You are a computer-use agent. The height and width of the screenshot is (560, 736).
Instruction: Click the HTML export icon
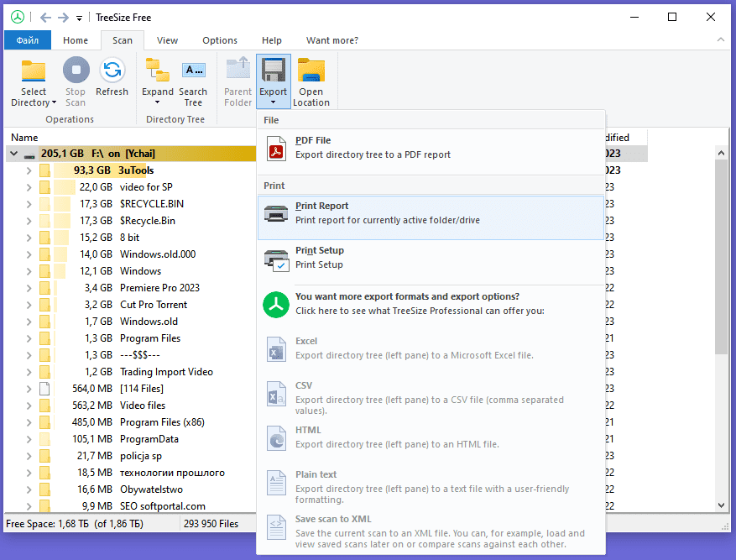pyautogui.click(x=276, y=438)
